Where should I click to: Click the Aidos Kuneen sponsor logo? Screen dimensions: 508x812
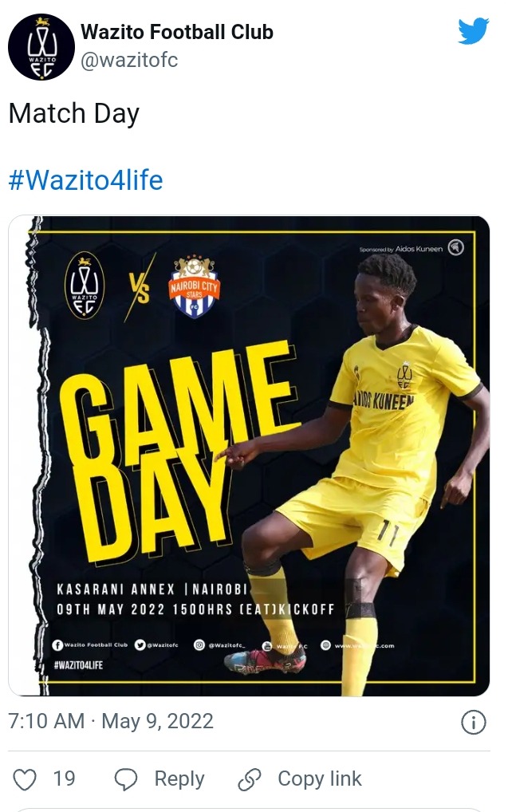tap(455, 247)
